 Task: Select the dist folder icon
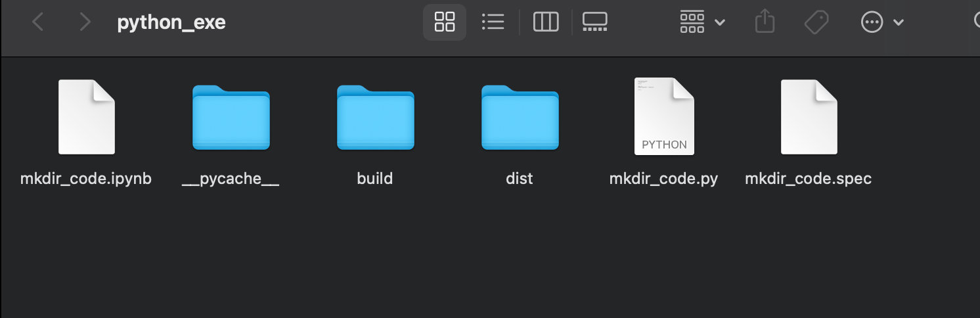pyautogui.click(x=520, y=117)
